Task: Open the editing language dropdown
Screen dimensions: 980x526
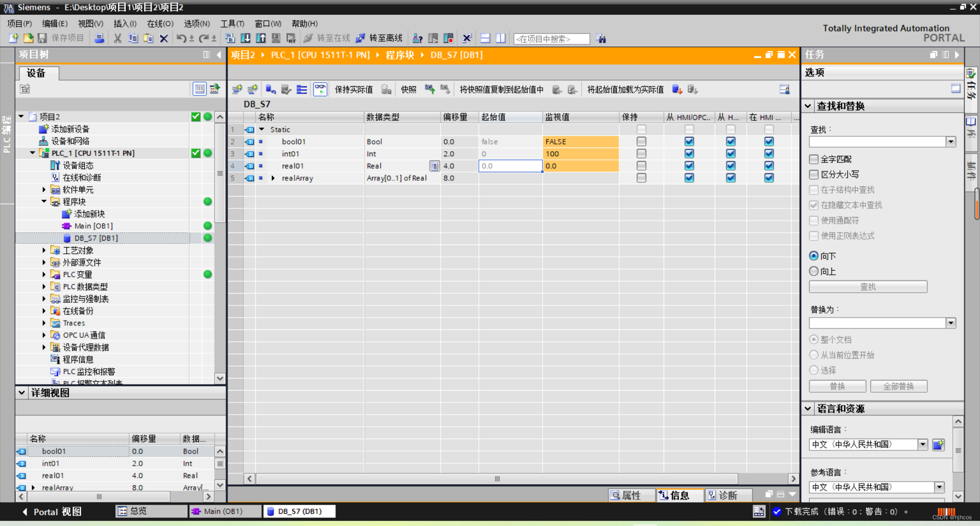Action: [x=923, y=445]
